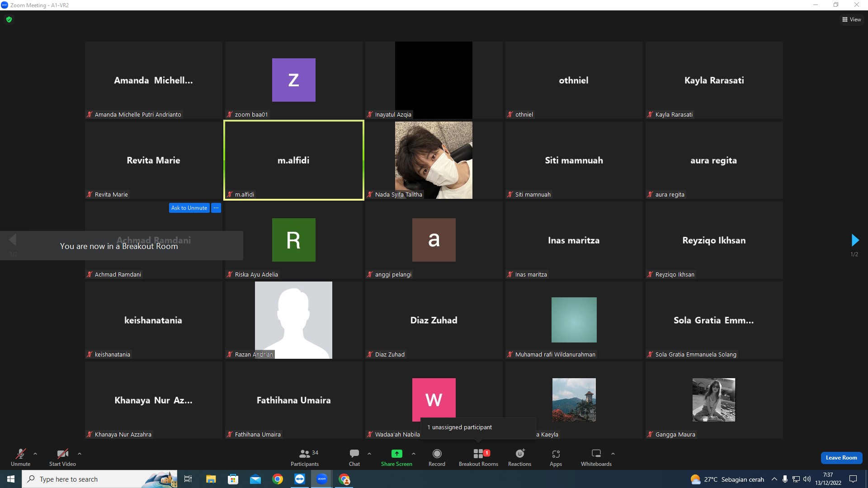Select Gangga Maura's profile photo
This screenshot has width=868, height=488.
coord(714,400)
